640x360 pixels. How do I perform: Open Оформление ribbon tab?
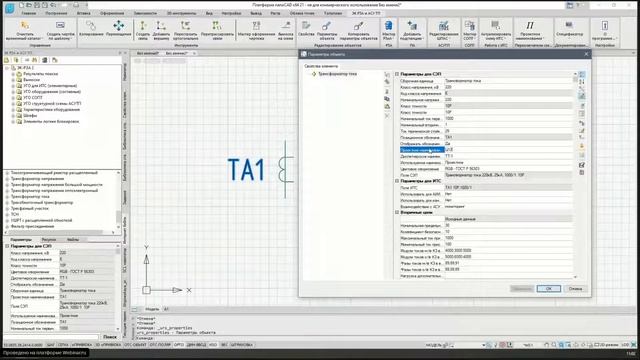click(x=112, y=13)
